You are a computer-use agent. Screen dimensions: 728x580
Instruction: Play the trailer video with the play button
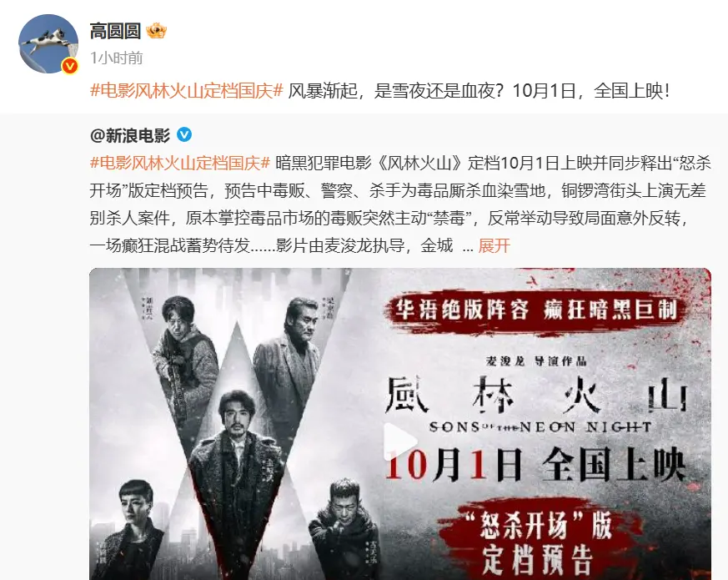(x=400, y=441)
